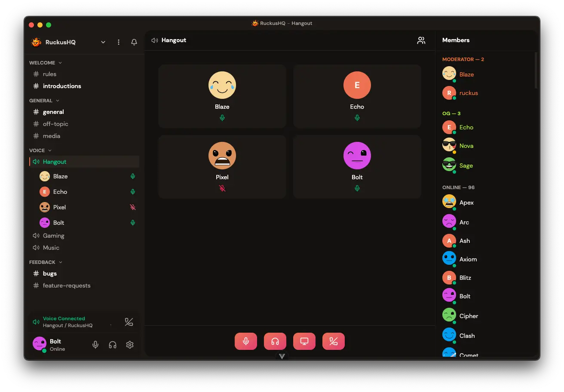Click the Voice Connected status text

[x=64, y=318]
